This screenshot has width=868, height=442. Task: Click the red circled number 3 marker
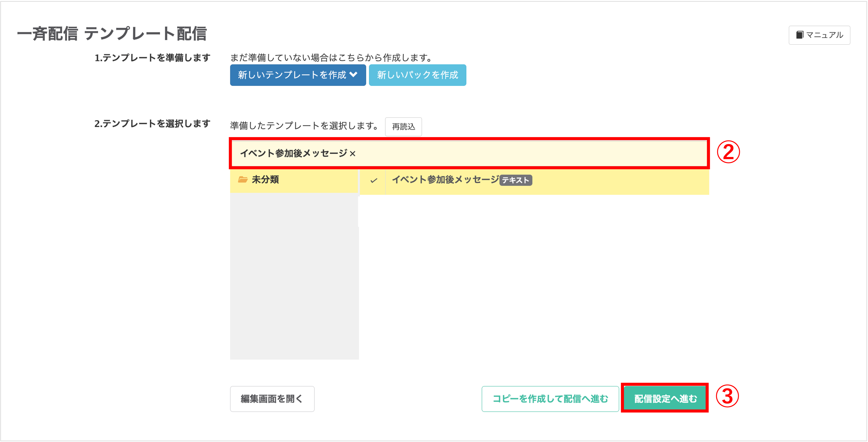tap(727, 396)
